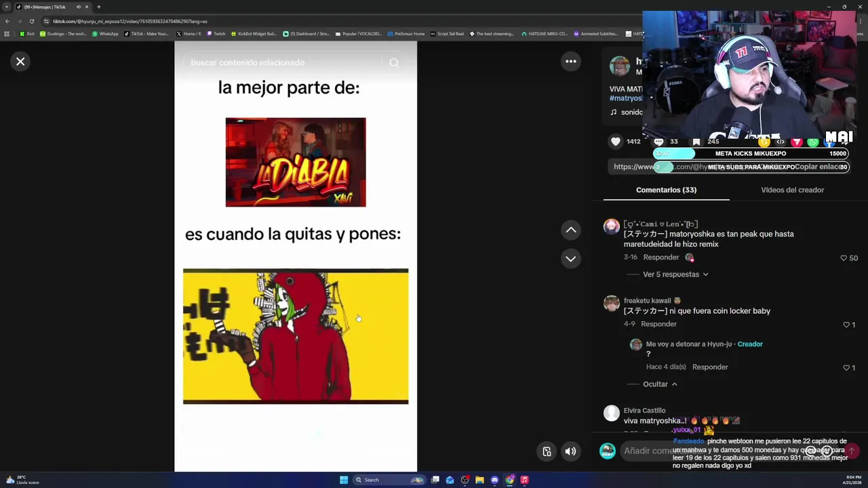Open the 'TikTok - Make Your...' bookmark
This screenshot has width=868, height=488.
click(x=146, y=34)
